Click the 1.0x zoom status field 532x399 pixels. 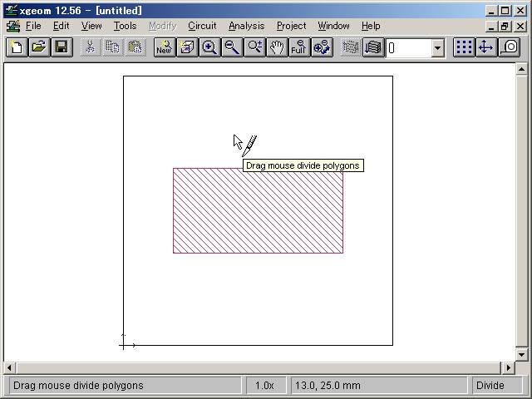tap(264, 386)
